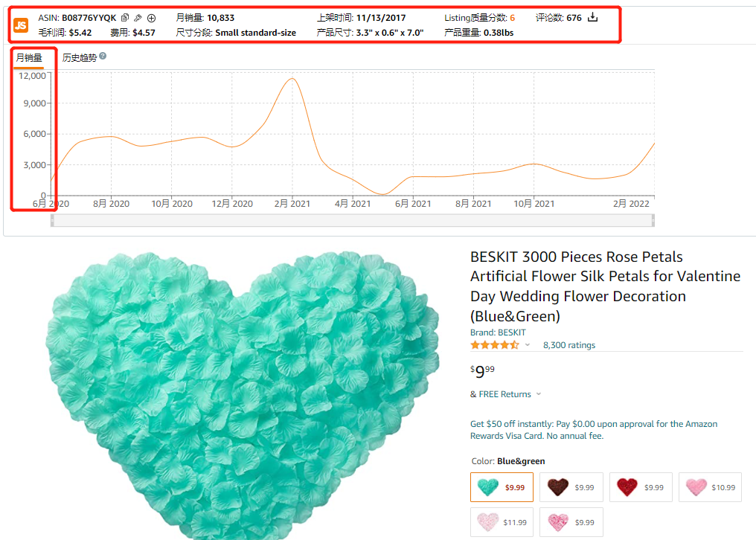The height and width of the screenshot is (540, 756).
Task: Click the chart's horizontal range scrollbar
Action: tap(353, 220)
